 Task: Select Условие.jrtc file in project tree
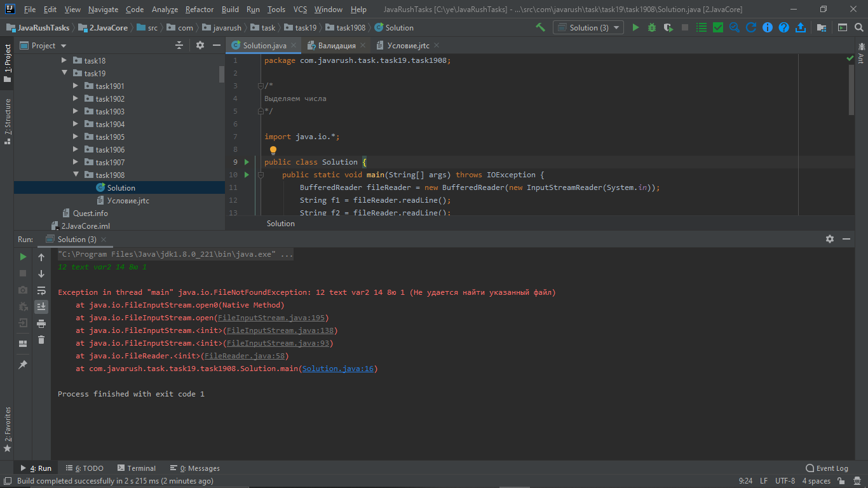(x=128, y=200)
